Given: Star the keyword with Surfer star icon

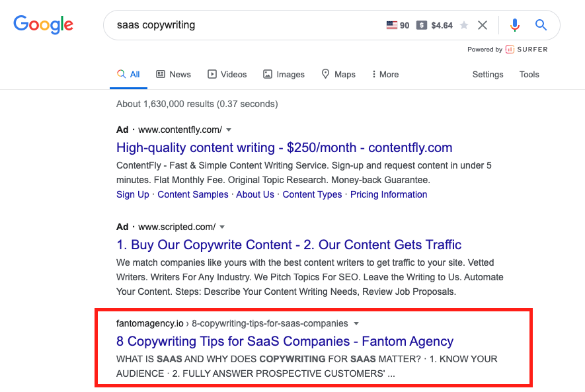Looking at the screenshot, I should (464, 25).
